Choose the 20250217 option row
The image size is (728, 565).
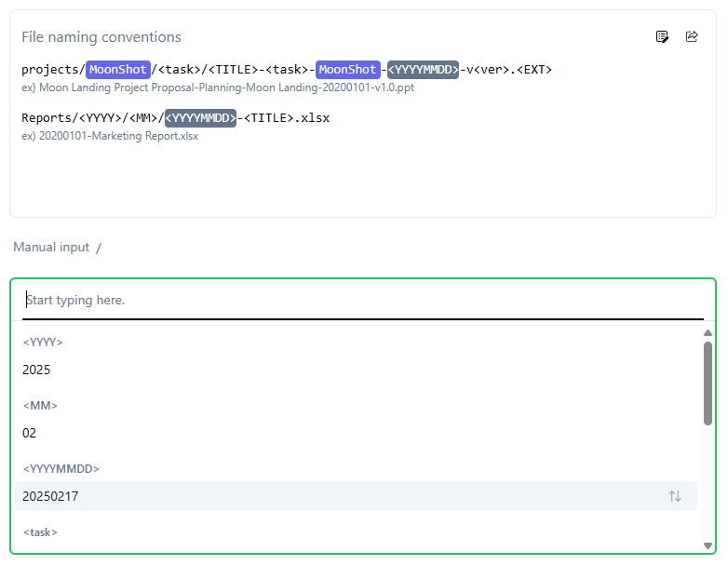pos(354,496)
